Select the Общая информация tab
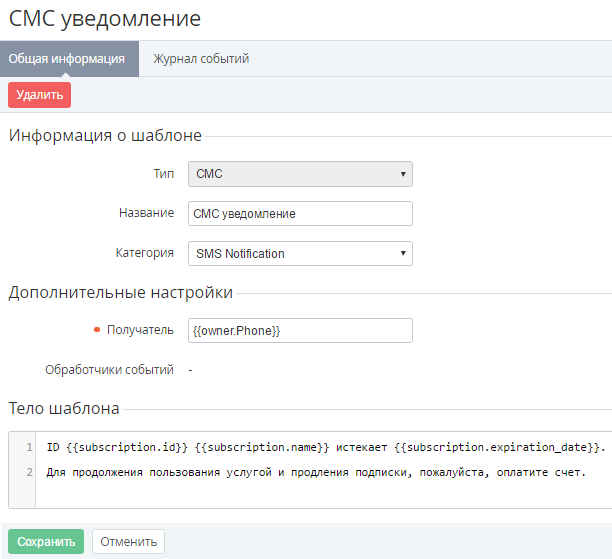The height and width of the screenshot is (559, 612). pyautogui.click(x=67, y=59)
